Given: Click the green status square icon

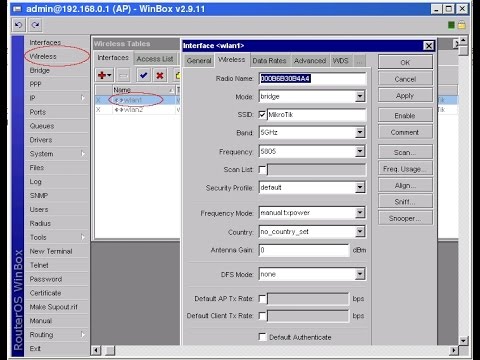Looking at the screenshot, I should [x=451, y=25].
